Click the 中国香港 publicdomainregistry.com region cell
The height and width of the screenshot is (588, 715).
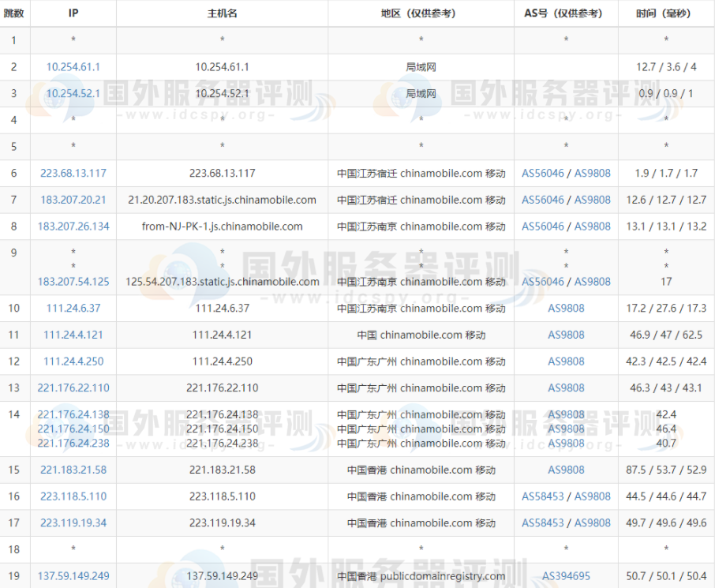(421, 576)
